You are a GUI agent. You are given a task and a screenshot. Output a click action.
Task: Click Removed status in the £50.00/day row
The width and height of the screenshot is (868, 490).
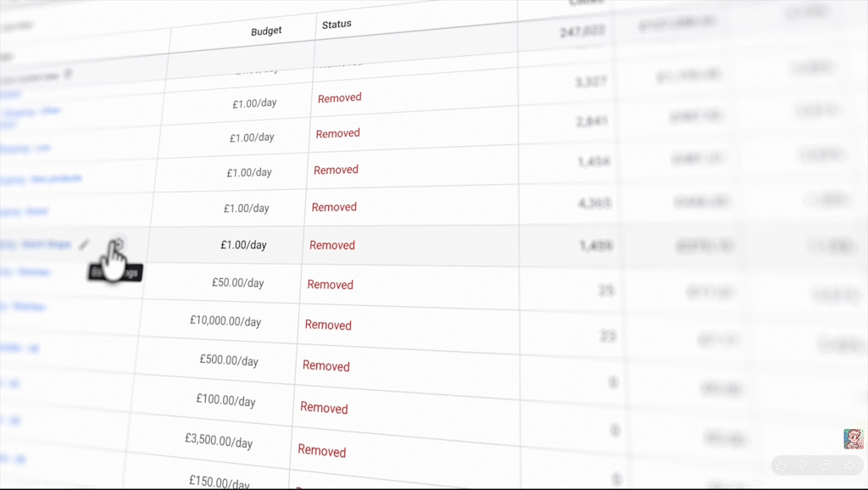[330, 285]
